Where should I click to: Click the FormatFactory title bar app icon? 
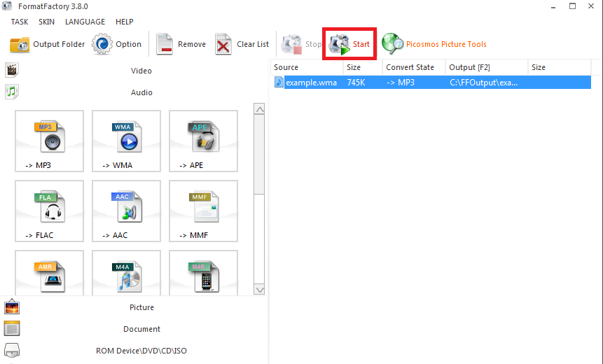7,6
